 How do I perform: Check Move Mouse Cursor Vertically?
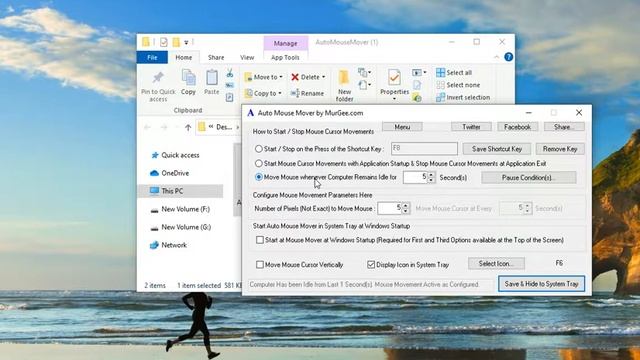[x=260, y=264]
